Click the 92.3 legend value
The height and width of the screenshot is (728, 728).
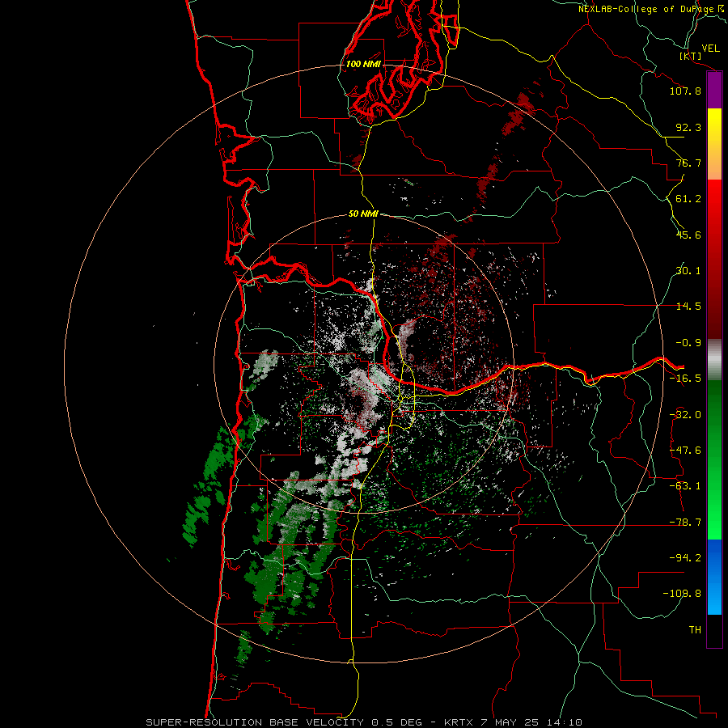[x=688, y=127]
